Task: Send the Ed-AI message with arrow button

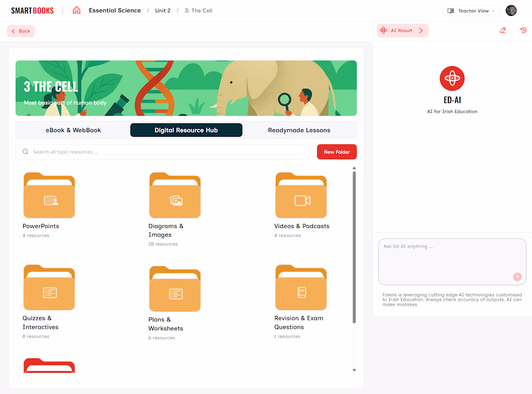Action: [x=517, y=277]
